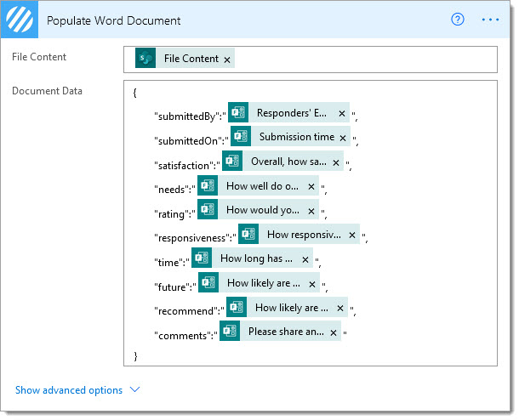This screenshot has height=420, width=519.
Task: Select the How well do o... token text
Action: (262, 186)
